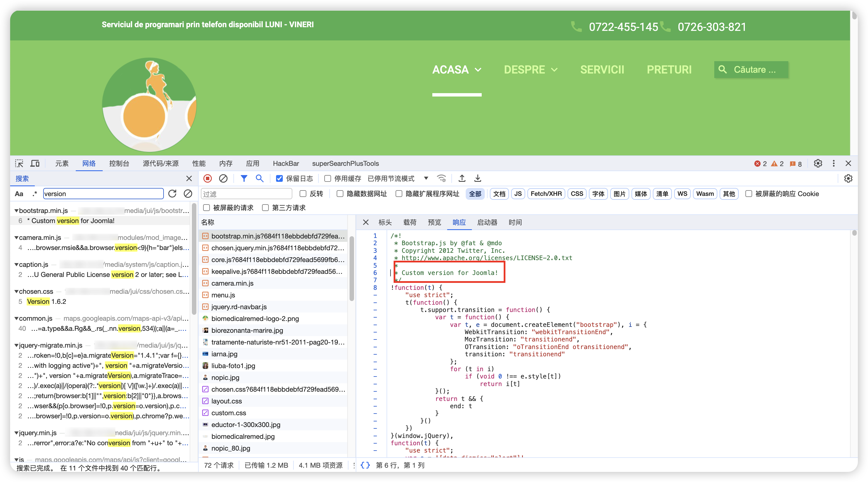Clear the network log icon

tap(223, 178)
